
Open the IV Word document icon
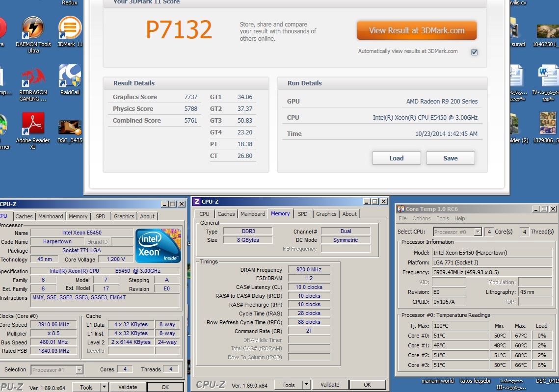548,83
